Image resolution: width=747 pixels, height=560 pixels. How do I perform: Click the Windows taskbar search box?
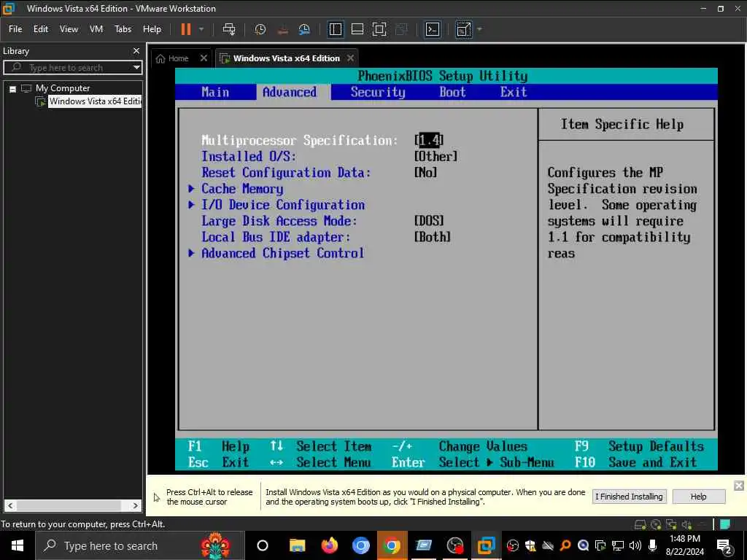click(139, 545)
